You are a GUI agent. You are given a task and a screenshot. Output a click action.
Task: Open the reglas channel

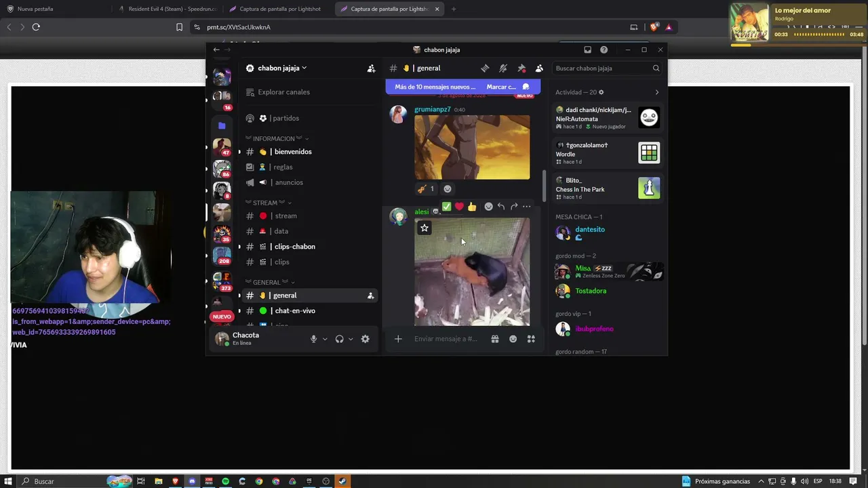click(309, 167)
